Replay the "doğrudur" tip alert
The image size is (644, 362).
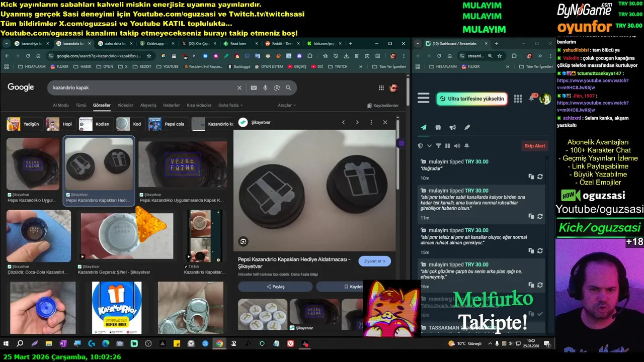point(540,177)
